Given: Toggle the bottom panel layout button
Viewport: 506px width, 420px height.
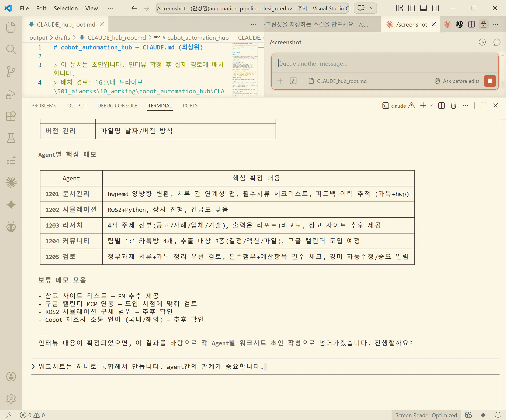Looking at the screenshot, I should tap(423, 8).
